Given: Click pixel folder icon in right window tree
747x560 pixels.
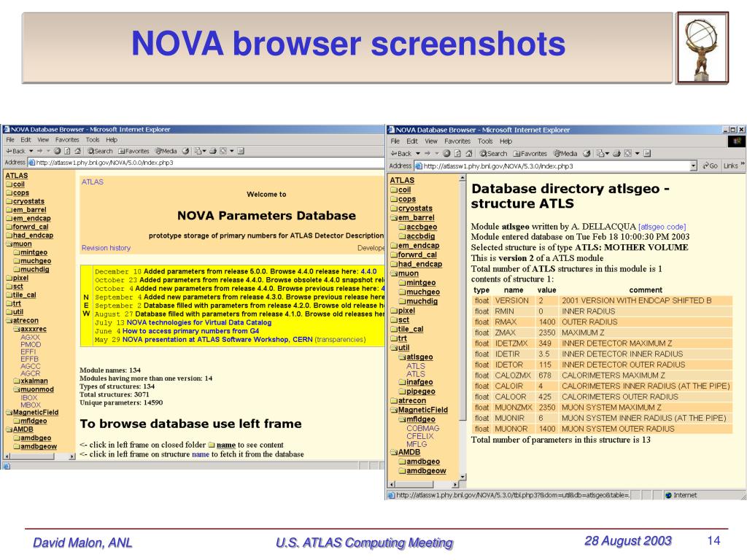Looking at the screenshot, I should [394, 311].
